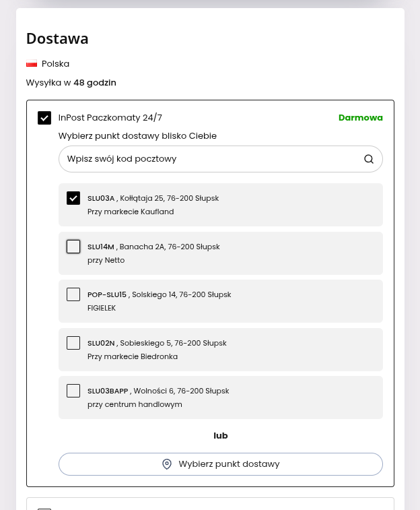This screenshot has height=510, width=420.
Task: Click the InPost Paczkomaty 24/7 label
Action: point(110,118)
